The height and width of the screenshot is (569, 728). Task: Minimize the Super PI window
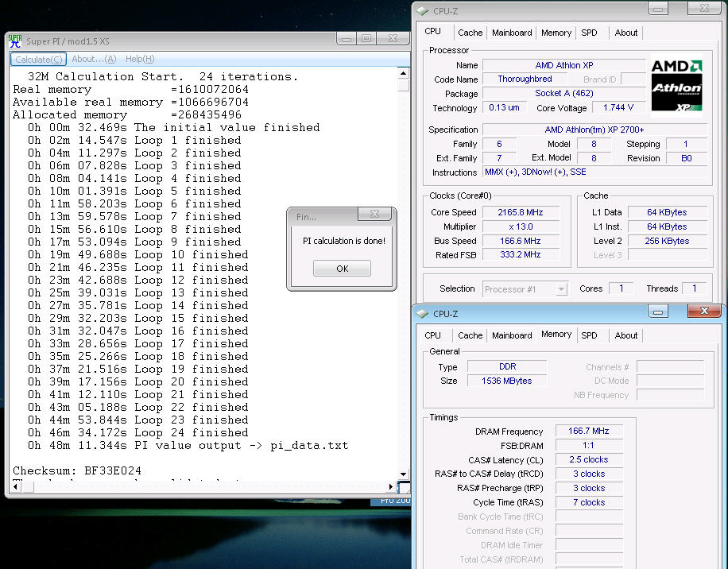coord(346,39)
